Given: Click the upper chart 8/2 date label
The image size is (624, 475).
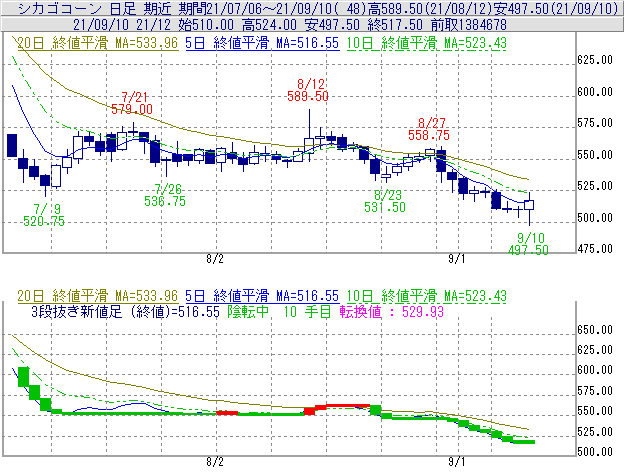Looking at the screenshot, I should click(215, 259).
